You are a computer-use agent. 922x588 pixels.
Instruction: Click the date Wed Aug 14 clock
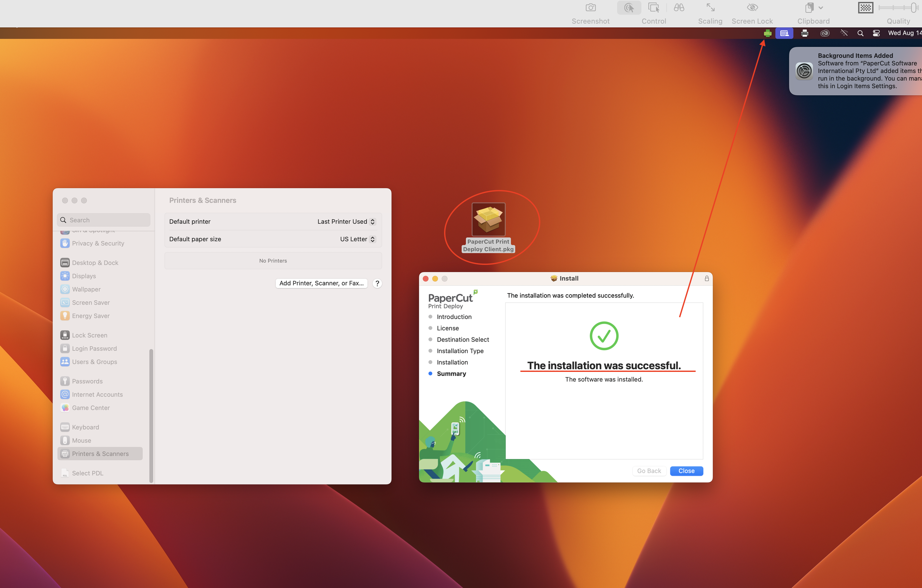[904, 33]
